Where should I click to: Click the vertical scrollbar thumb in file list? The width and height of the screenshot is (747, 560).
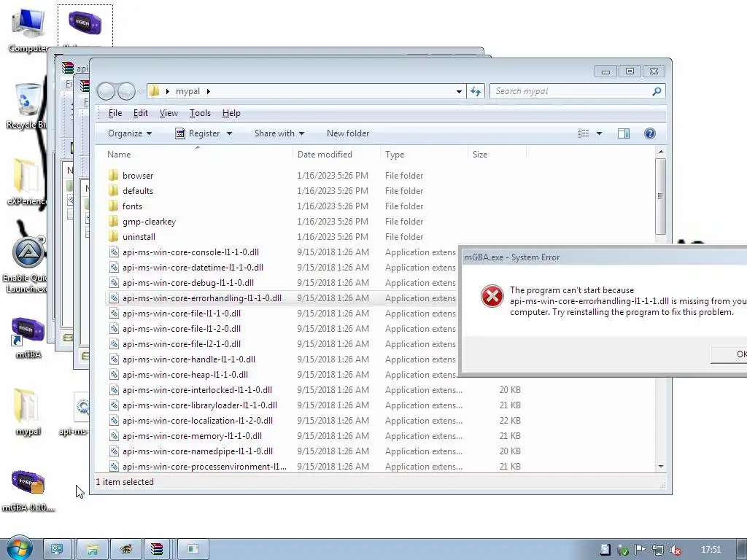[660, 196]
